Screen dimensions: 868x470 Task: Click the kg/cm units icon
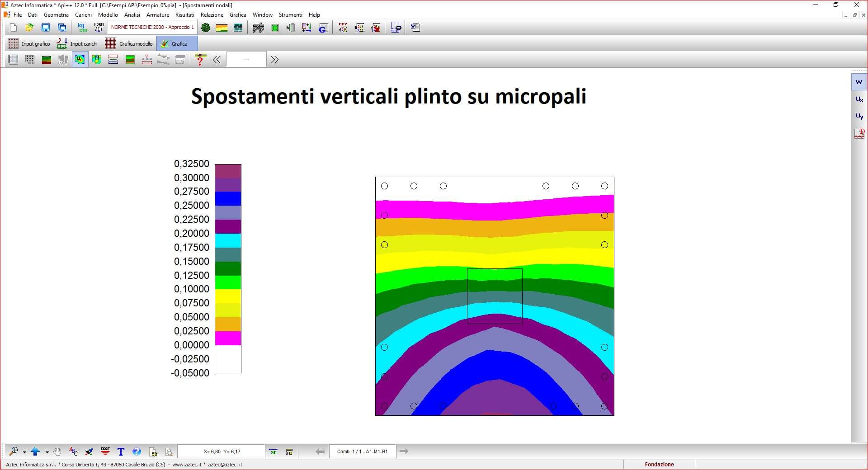point(82,28)
